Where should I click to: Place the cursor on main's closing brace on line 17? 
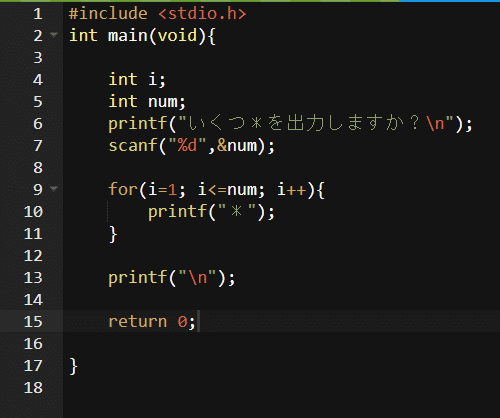coord(73,366)
